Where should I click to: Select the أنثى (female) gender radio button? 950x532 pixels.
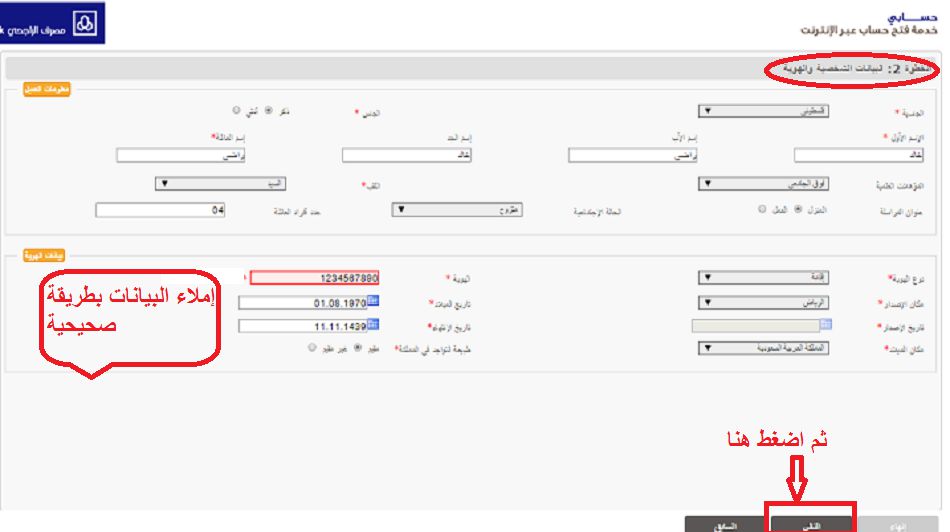point(236,111)
